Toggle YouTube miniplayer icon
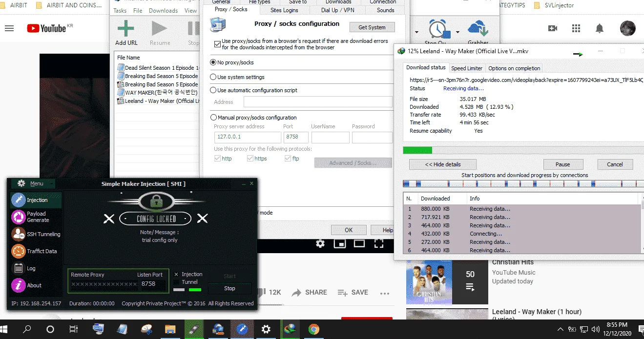Screen dimensions: 644x339 340,243
